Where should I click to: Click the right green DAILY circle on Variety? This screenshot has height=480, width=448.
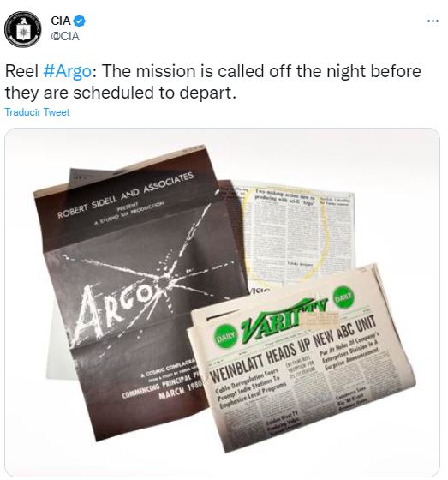point(343,297)
